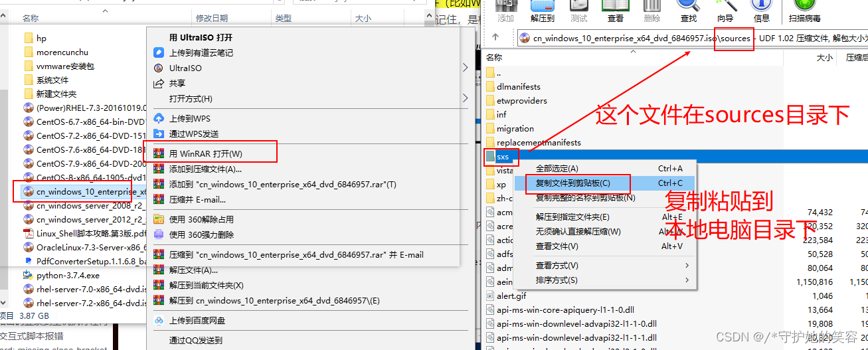This screenshot has width=868, height=350.
Task: Click the up-one-level arrow in WinRAR
Action: [x=495, y=38]
